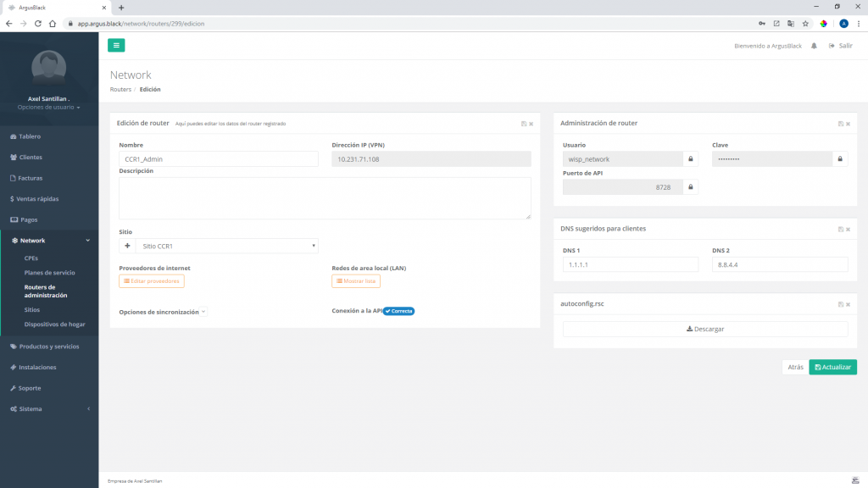Click the Dirección IP (VPN) field

(431, 159)
